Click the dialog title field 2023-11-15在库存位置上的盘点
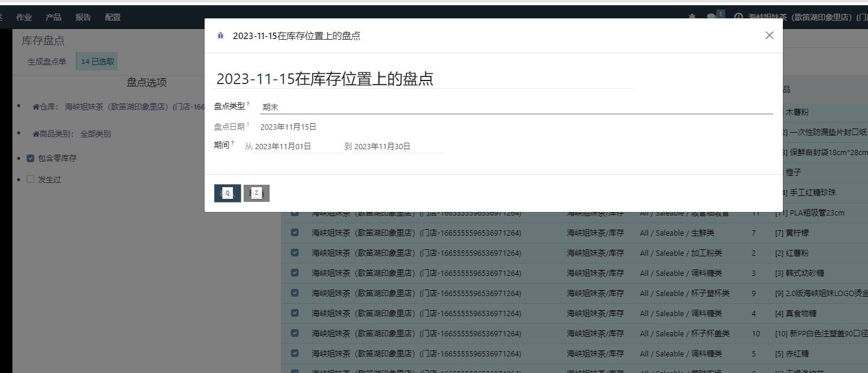 coord(423,79)
